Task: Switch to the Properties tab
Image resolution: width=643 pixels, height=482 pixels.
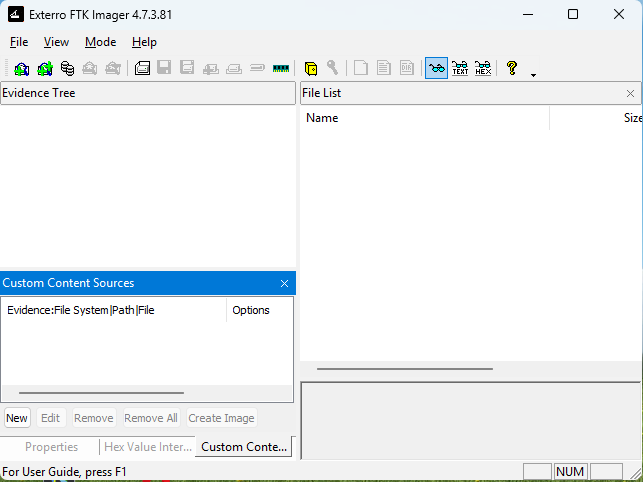Action: 51,447
